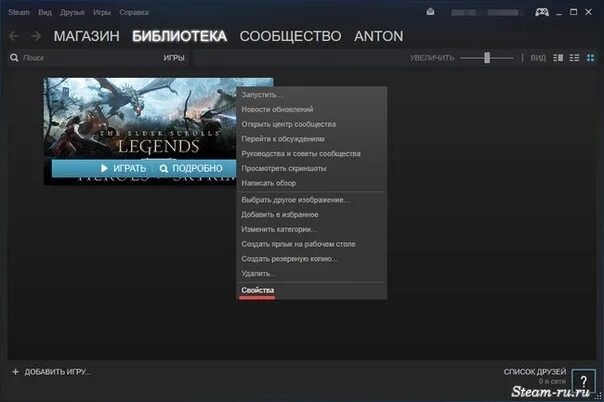This screenshot has width=604, height=402.
Task: Launch Big Picture mode controller icon
Action: 542,12
